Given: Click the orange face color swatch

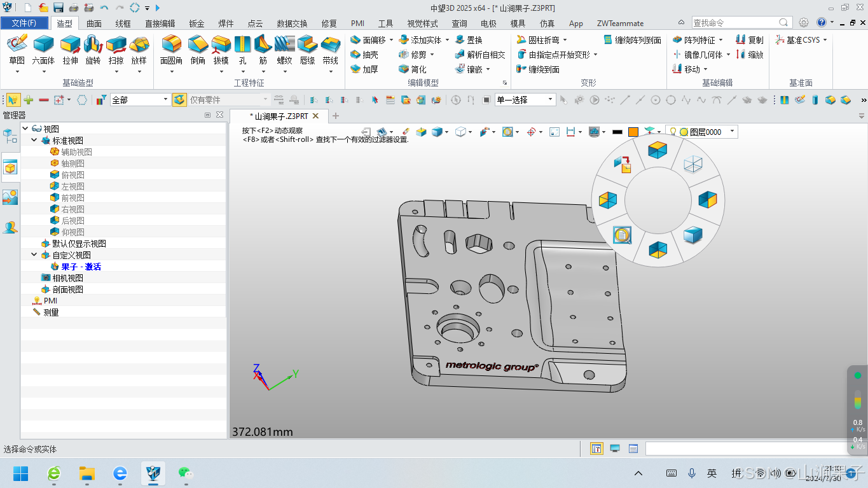Looking at the screenshot, I should pyautogui.click(x=633, y=132).
